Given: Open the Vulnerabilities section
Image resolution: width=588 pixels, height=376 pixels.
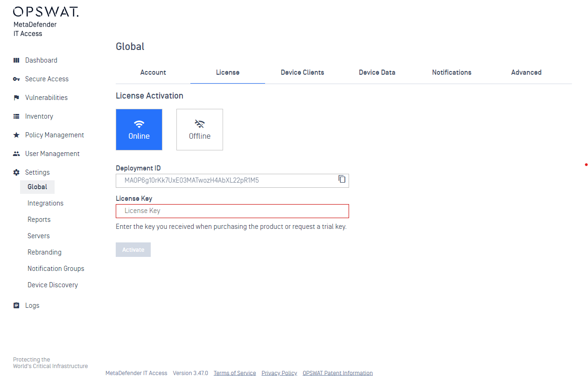Looking at the screenshot, I should coord(46,98).
